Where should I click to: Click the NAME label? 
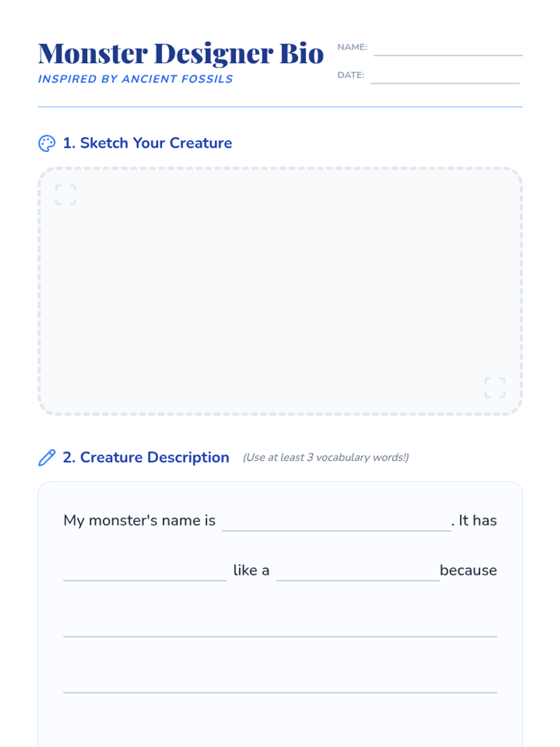point(352,47)
